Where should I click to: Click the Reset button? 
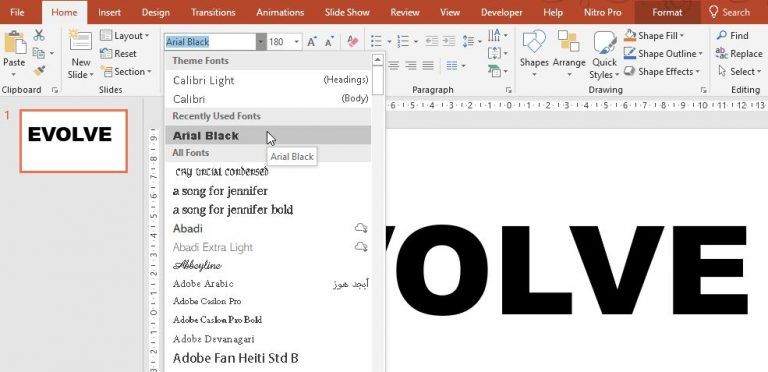(119, 54)
